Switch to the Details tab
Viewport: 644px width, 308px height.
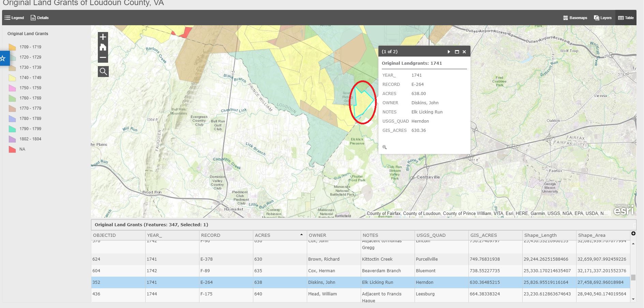[40, 18]
